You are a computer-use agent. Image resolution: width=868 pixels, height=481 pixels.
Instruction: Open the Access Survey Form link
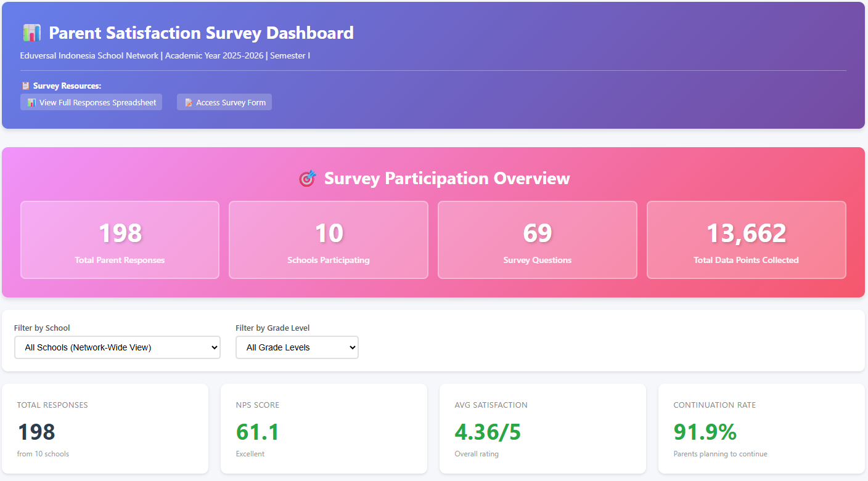[224, 102]
